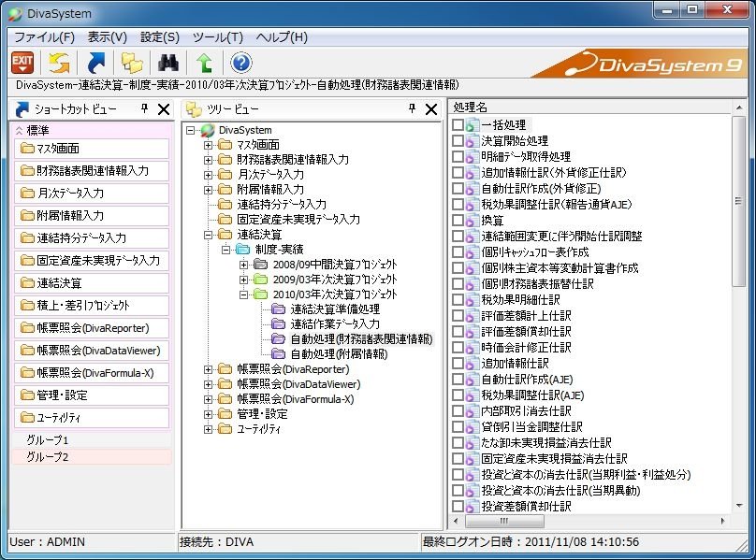This screenshot has height=560, width=756.
Task: Check the 決算開始処理 checkbox
Action: coord(458,141)
